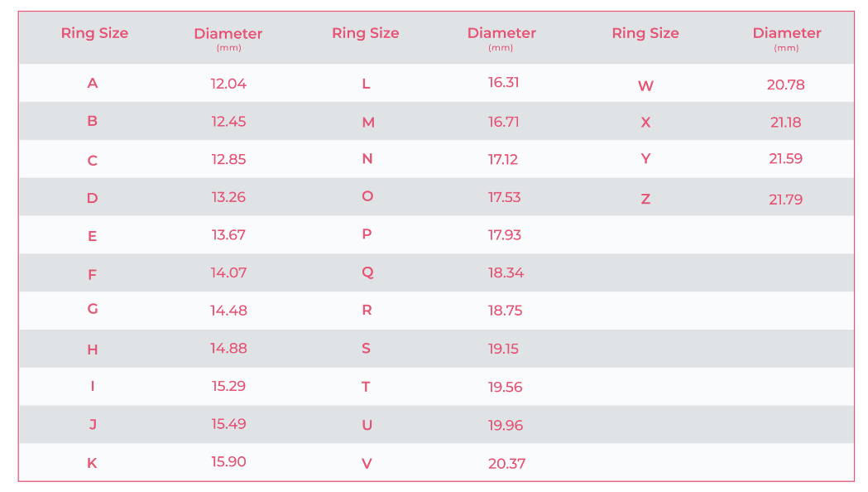Viewport: 868px width, 492px height.
Task: Click ring size E letter
Action: (x=93, y=237)
